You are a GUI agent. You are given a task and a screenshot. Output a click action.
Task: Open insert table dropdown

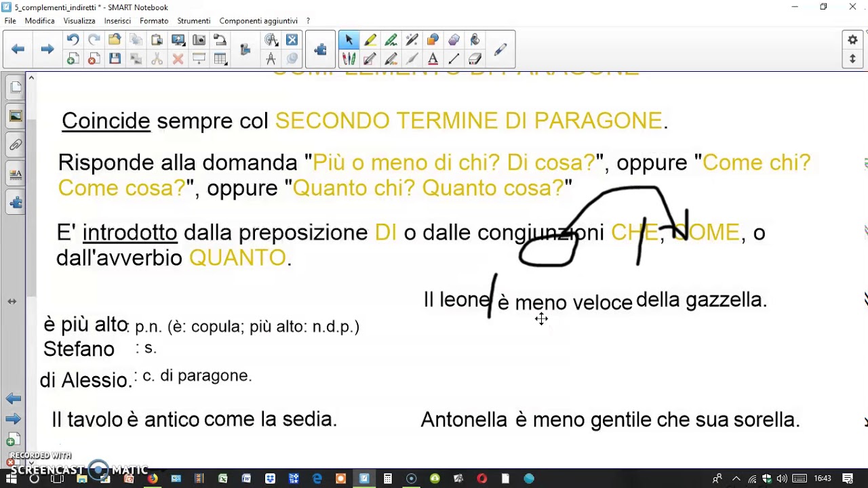220,60
